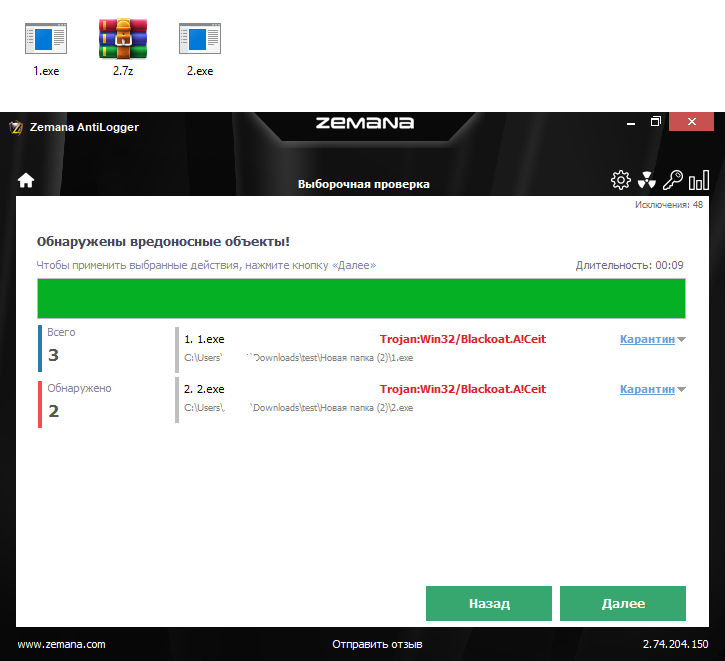The width and height of the screenshot is (725, 661).
Task: Open the statistics bar chart icon
Action: tap(699, 180)
